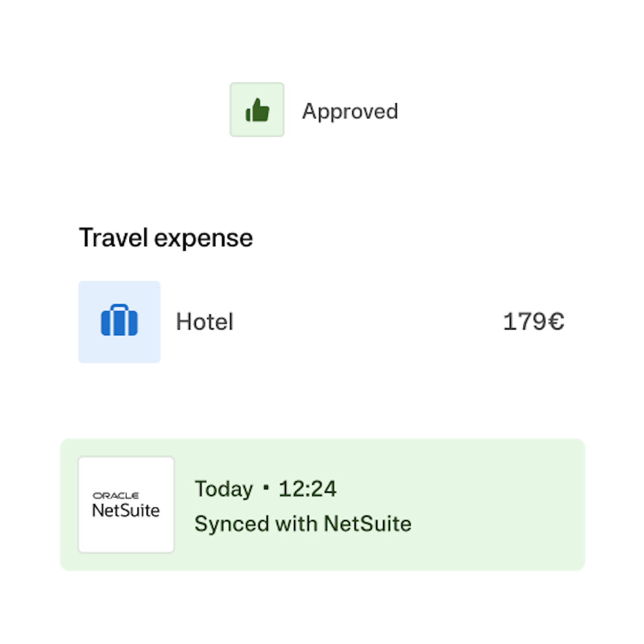Click the euro symbol after 179
Image resolution: width=644 pixels, height=644 pixels.
click(555, 322)
